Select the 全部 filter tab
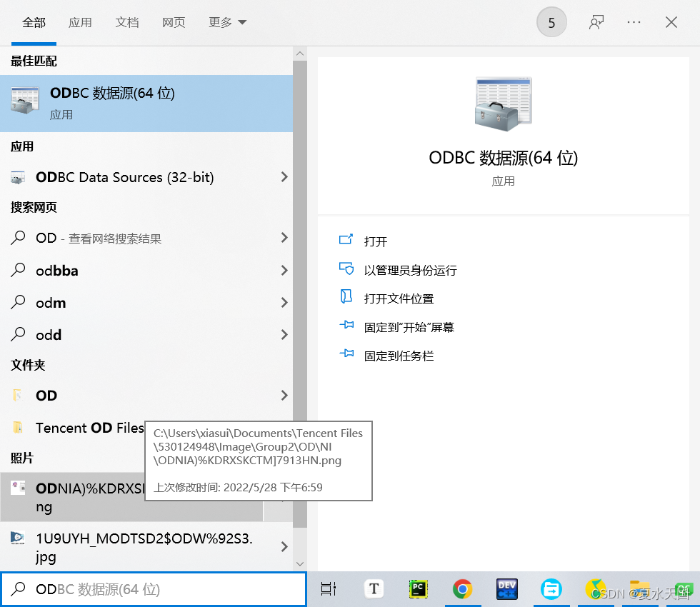700x607 pixels. [34, 22]
